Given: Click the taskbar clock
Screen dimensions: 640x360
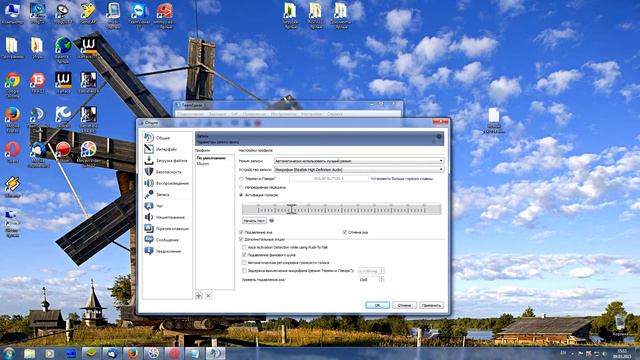Looking at the screenshot, I should tap(622, 353).
